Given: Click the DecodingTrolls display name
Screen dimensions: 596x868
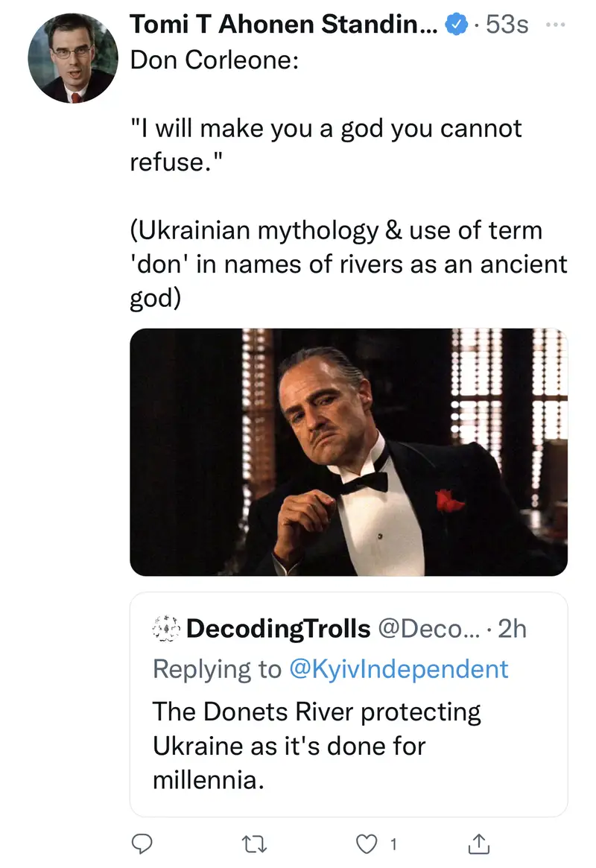Looking at the screenshot, I should [x=278, y=629].
